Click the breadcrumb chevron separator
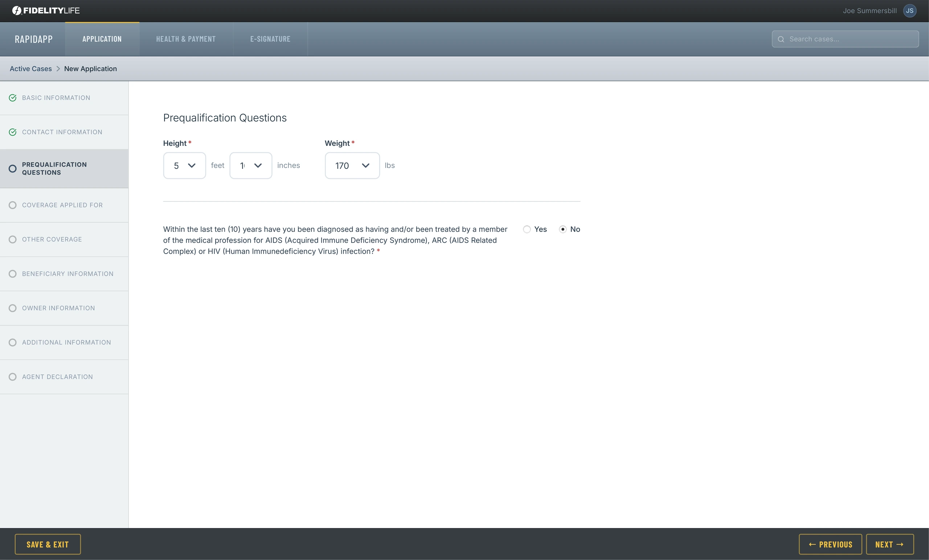This screenshot has height=560, width=929. [x=58, y=69]
